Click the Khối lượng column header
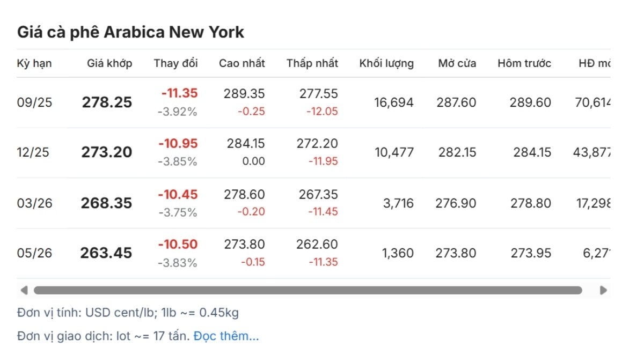The height and width of the screenshot is (362, 644). pyautogui.click(x=386, y=63)
